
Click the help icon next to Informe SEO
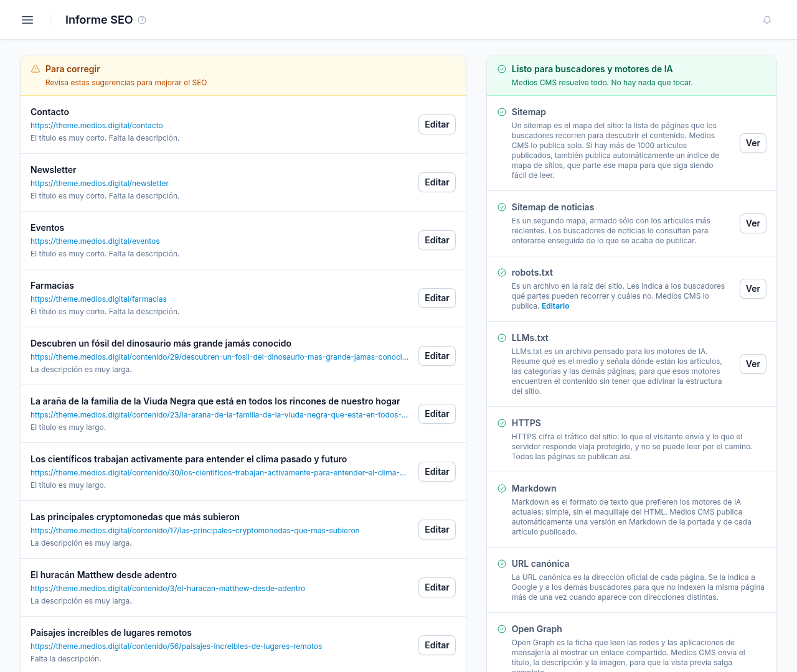pyautogui.click(x=142, y=20)
